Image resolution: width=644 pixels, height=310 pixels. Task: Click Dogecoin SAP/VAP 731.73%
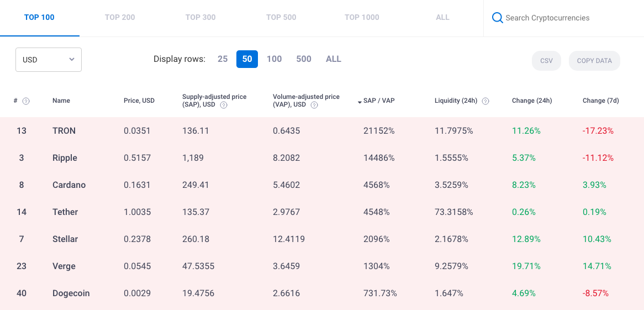(x=381, y=293)
